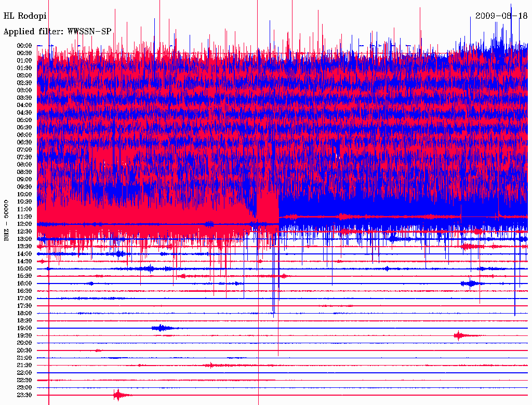Viewport: 532px width, 405px height.
Task: Select the Applied filter WWSSN-SP text
Action: (x=57, y=32)
